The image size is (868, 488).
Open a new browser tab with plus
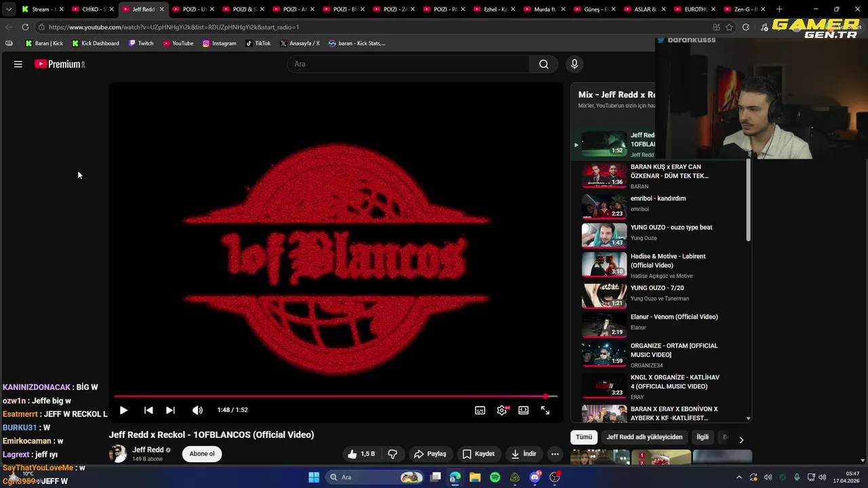pyautogui.click(x=779, y=9)
